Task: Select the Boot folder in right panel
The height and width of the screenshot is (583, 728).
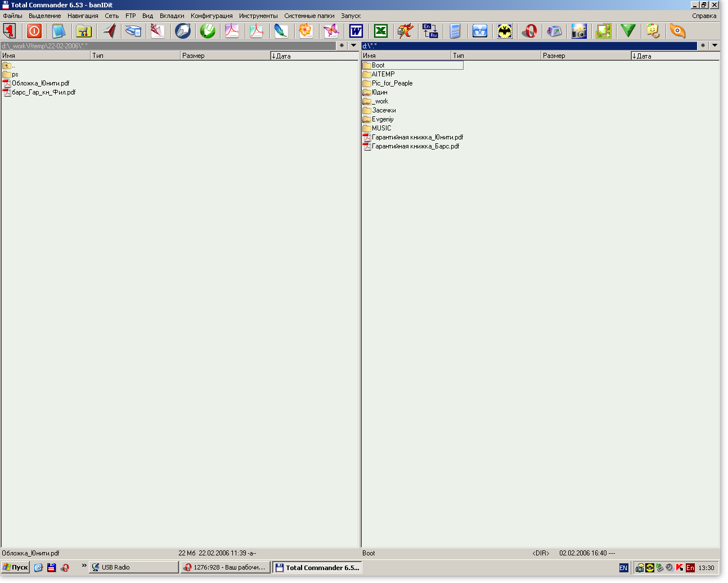Action: (412, 65)
